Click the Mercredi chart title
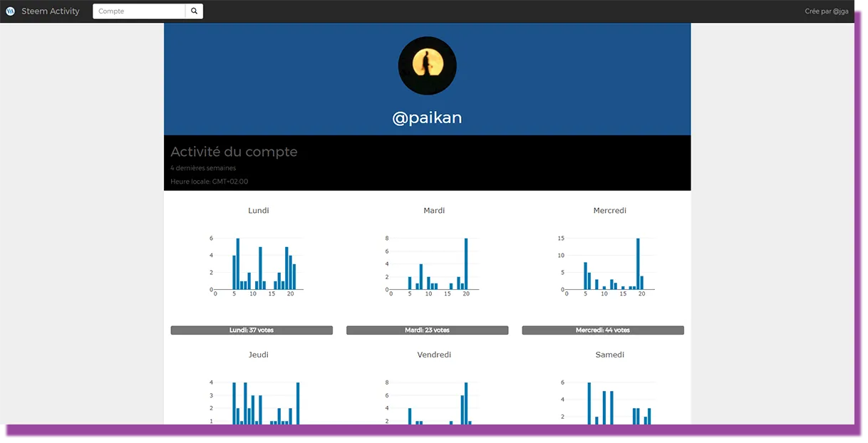 coord(610,211)
